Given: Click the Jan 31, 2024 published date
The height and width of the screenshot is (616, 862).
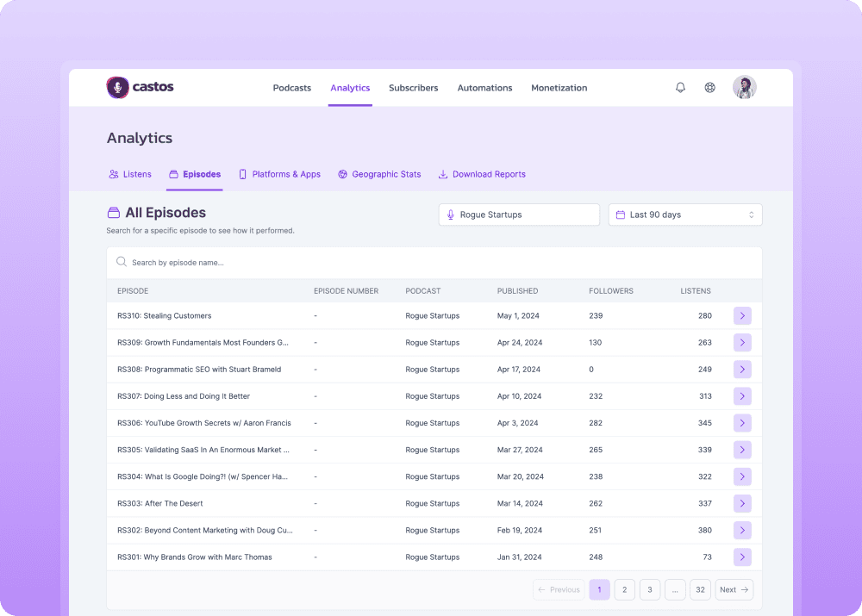Looking at the screenshot, I should click(x=520, y=557).
